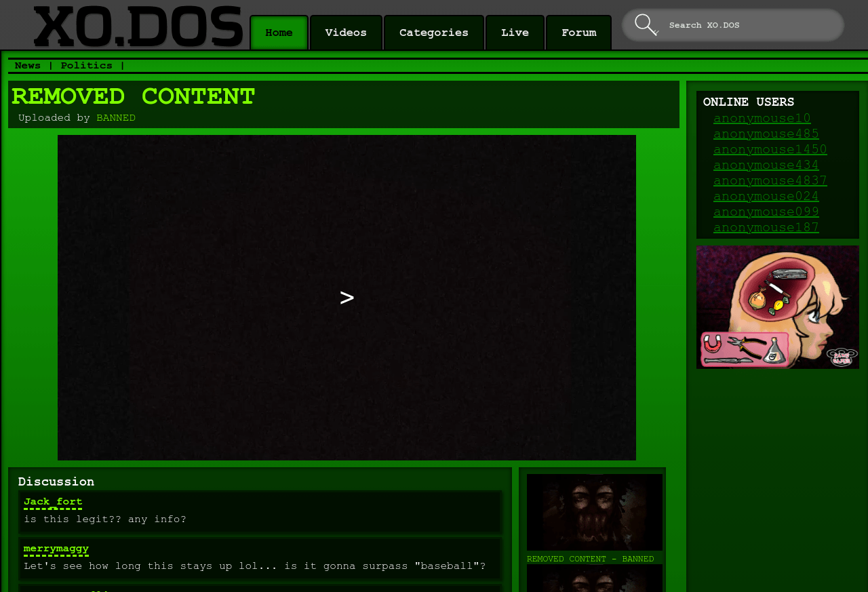Open the BANNED uploader profile
Screen dimensions: 868x592
pos(116,118)
